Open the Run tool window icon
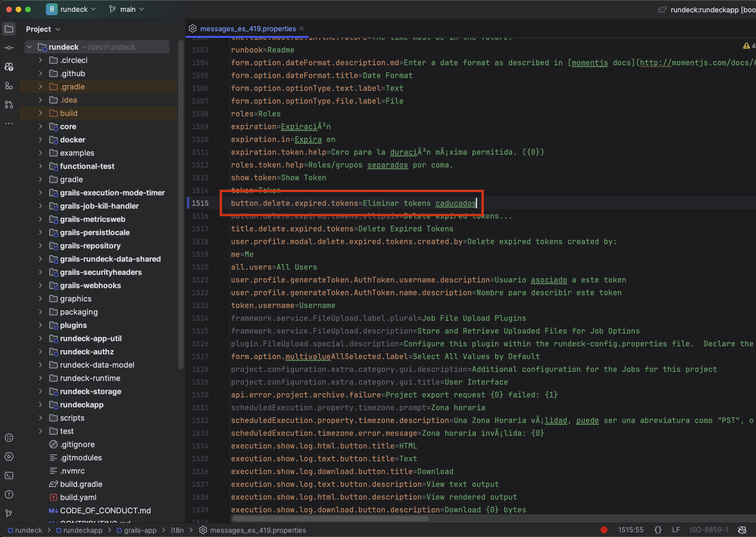Viewport: 756px width, 537px height. tap(9, 457)
